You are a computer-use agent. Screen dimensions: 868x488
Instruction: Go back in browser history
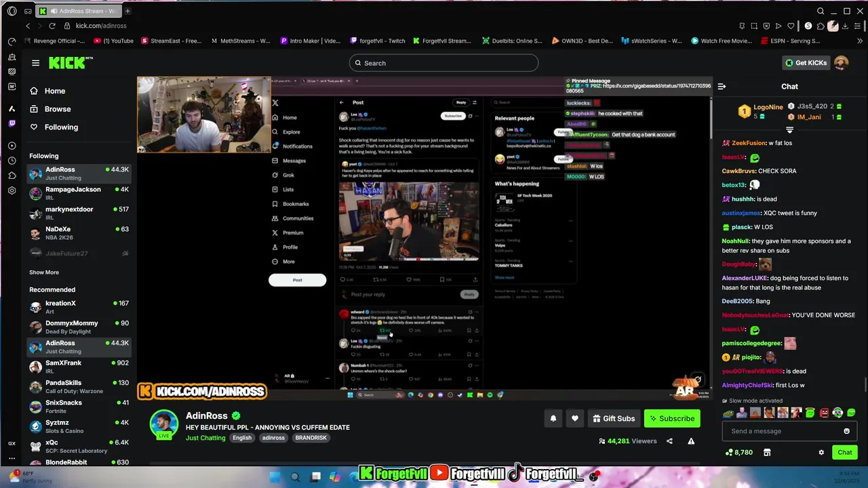click(28, 26)
